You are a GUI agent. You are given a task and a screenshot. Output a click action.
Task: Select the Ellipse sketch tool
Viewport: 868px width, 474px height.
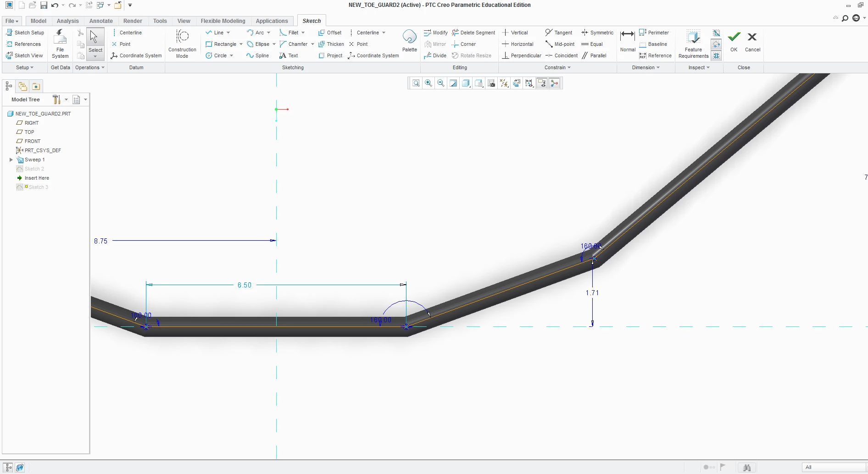pyautogui.click(x=258, y=44)
